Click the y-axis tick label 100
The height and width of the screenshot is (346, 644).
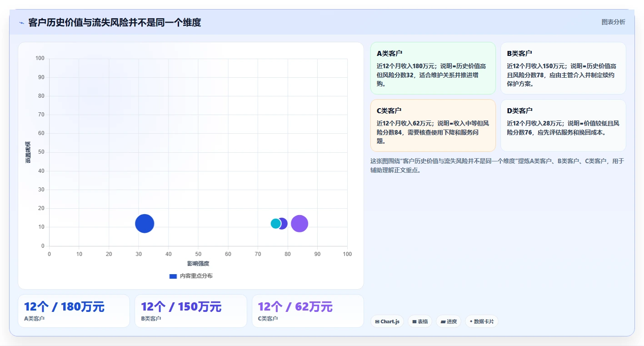pos(40,59)
